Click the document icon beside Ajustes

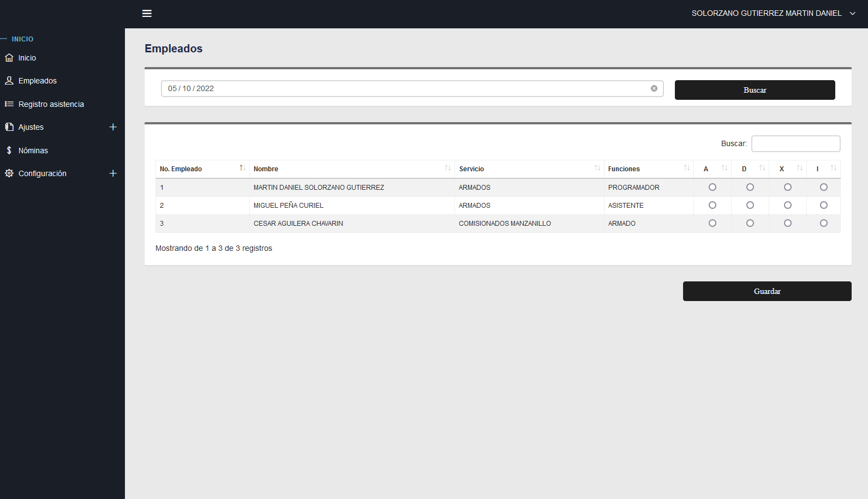click(x=9, y=127)
